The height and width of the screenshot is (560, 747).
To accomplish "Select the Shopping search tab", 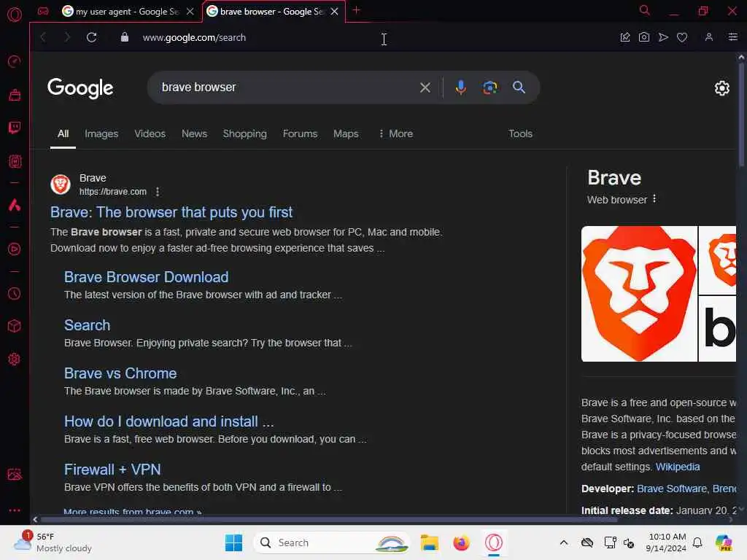I will point(245,134).
